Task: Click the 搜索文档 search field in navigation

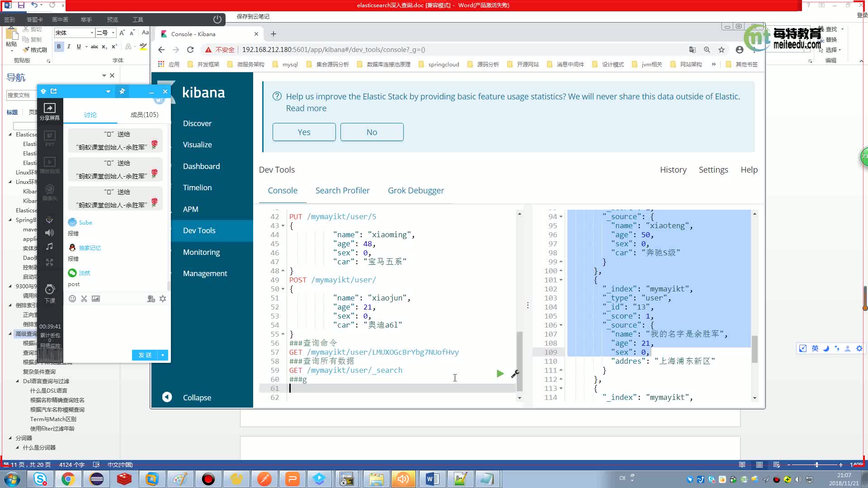Action: click(x=21, y=95)
